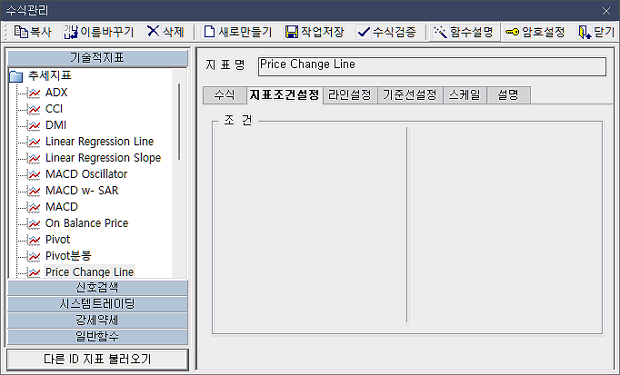620x375 pixels.
Task: Click the 추세지표 folder icon
Action: tap(16, 76)
